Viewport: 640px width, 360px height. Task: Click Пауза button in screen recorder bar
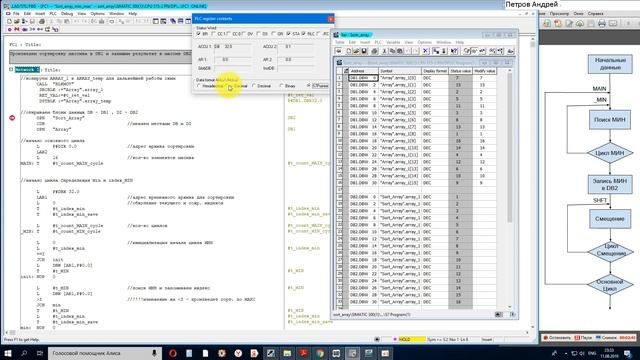pyautogui.click(x=583, y=338)
